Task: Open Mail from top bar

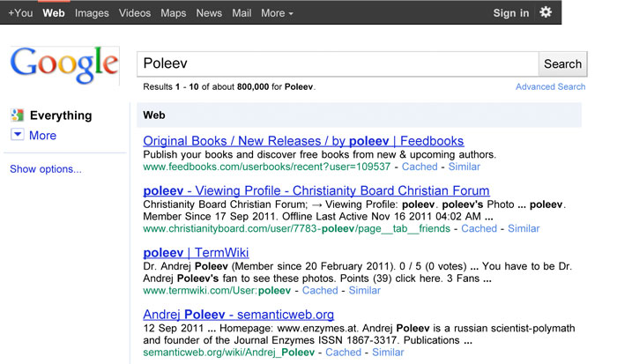Action: point(242,13)
